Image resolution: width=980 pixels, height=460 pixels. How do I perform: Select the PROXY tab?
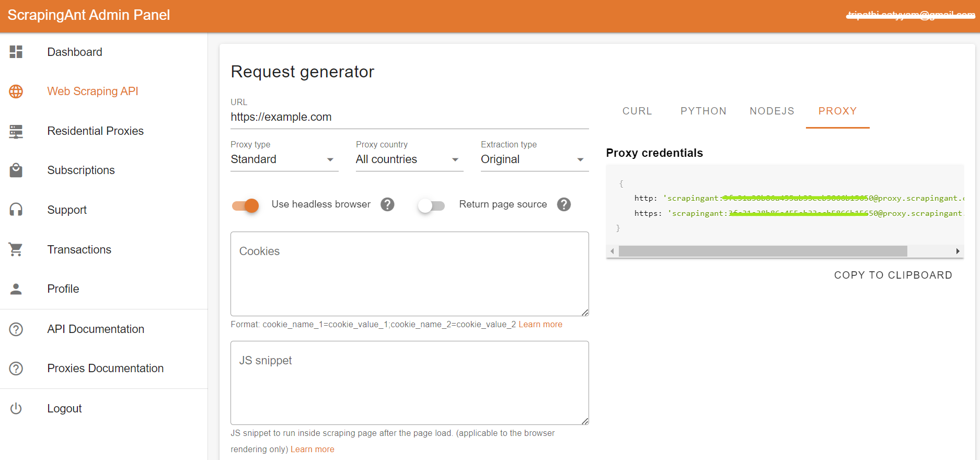point(837,111)
